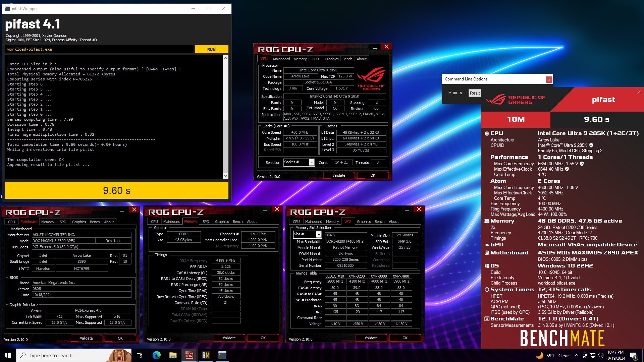The image size is (644, 362).
Task: Click the BIOS Date 10/18/2024 field
Action: pos(82,295)
